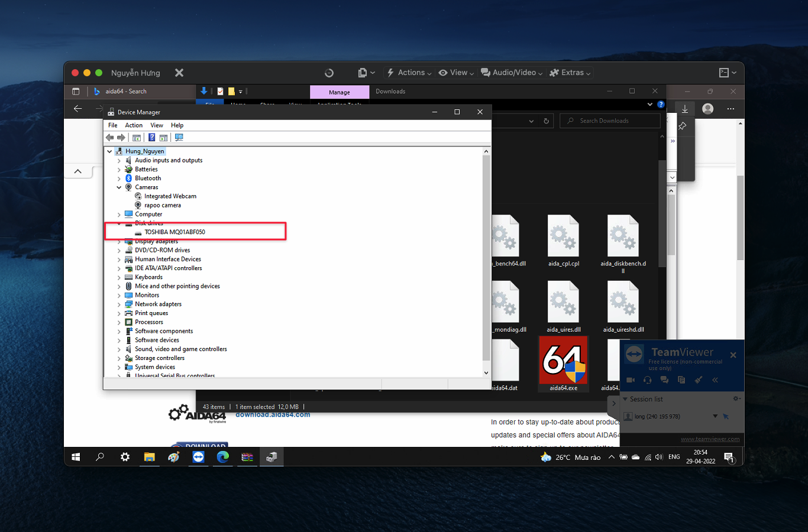Collapse the Cameras tree node
The height and width of the screenshot is (532, 808).
(x=119, y=187)
